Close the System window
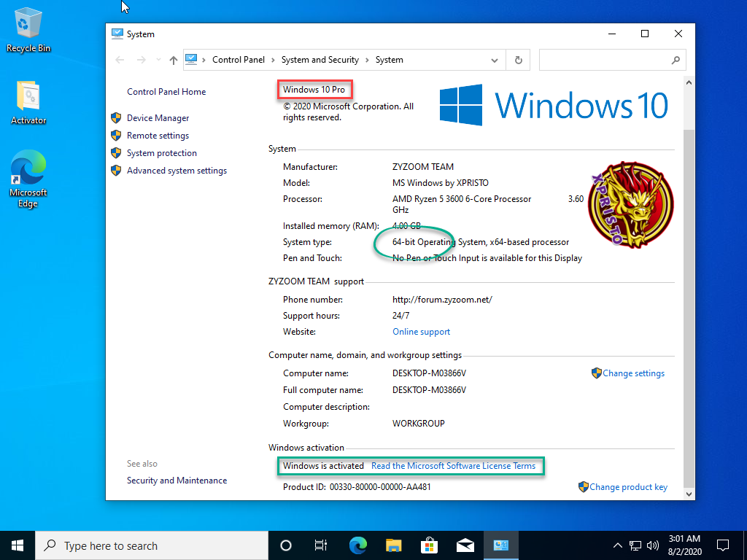747x560 pixels. click(678, 34)
